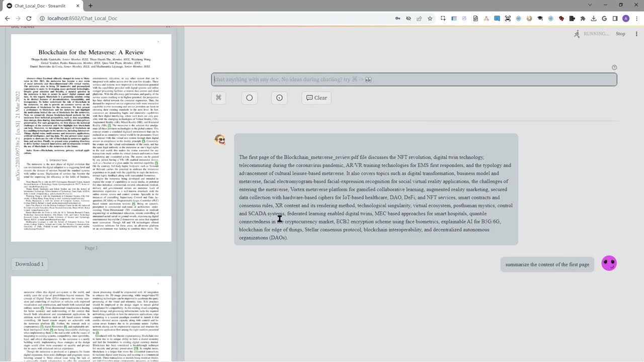Click the empty circle icon button

coord(250,98)
